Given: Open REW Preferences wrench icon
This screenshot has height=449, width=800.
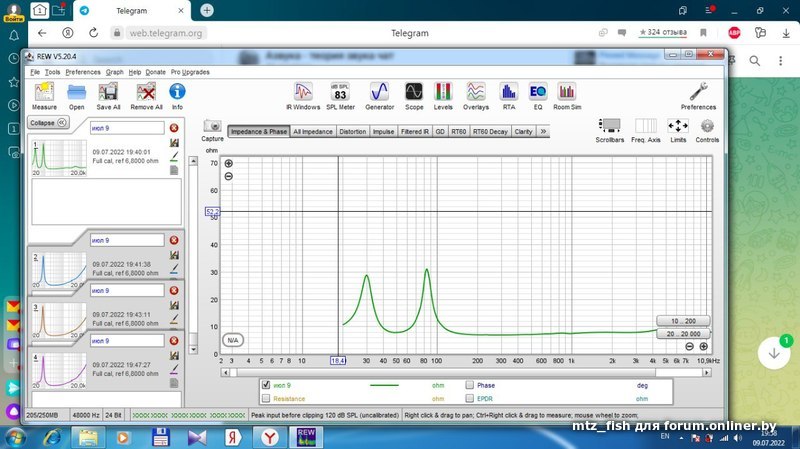Looking at the screenshot, I should pos(698,93).
